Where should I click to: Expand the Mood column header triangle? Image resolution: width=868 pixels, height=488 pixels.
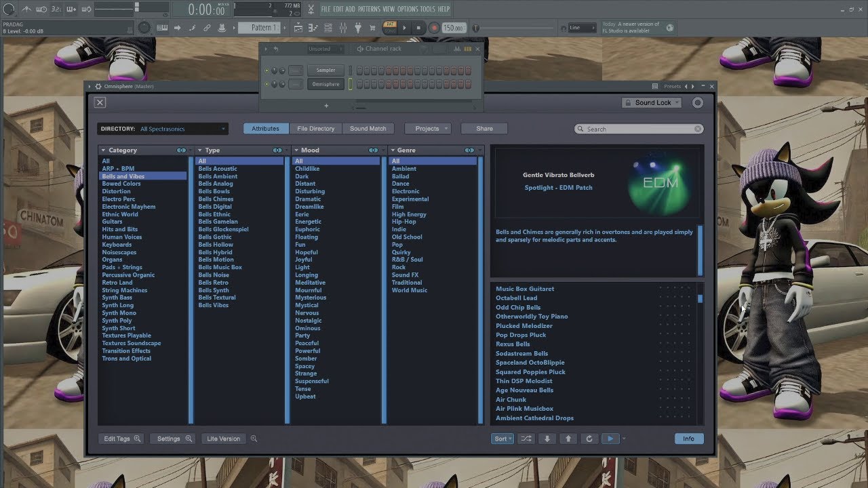[x=296, y=150]
